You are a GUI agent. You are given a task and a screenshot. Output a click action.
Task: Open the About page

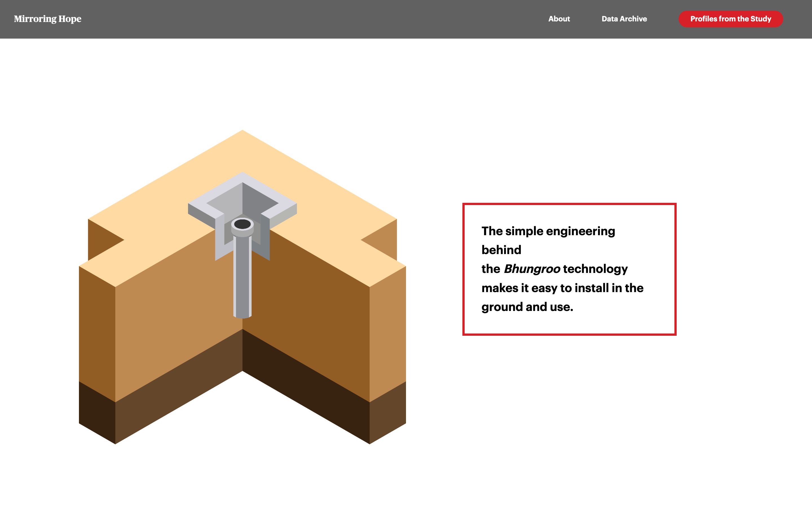(559, 19)
